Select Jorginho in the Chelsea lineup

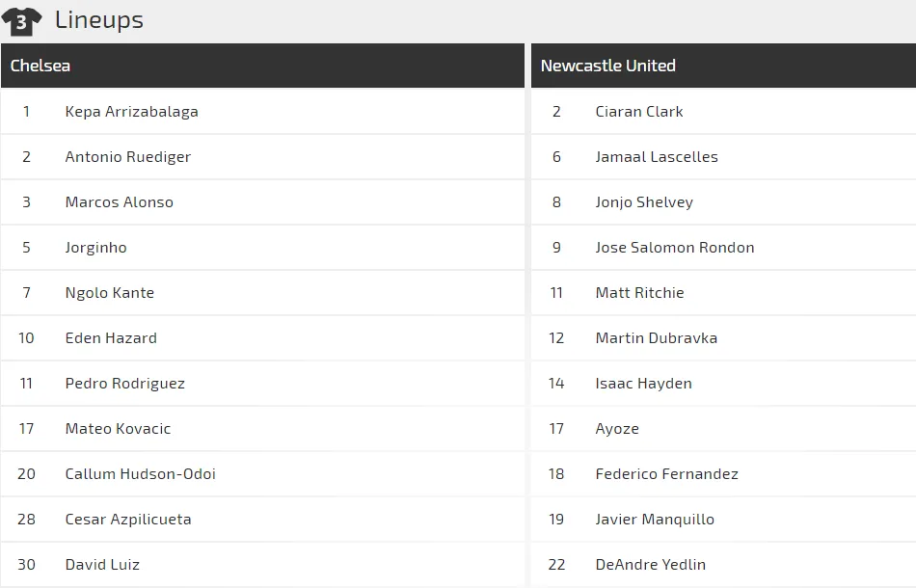pos(95,248)
